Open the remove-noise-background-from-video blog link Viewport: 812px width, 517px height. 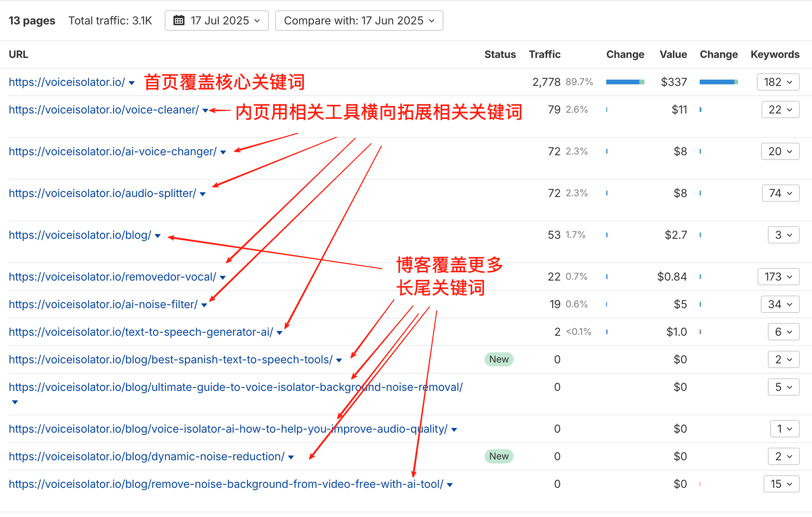pyautogui.click(x=226, y=484)
